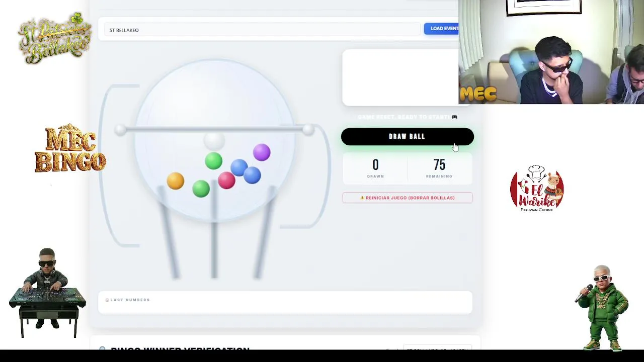Viewport: 644px width, 362px height.
Task: Click the blank drawn-ball display box
Action: [x=400, y=77]
